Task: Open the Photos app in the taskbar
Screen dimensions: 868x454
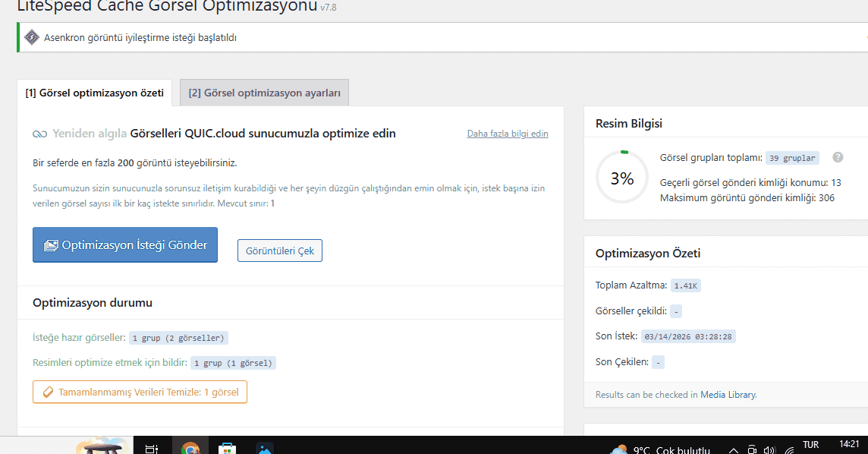Action: pos(264,448)
